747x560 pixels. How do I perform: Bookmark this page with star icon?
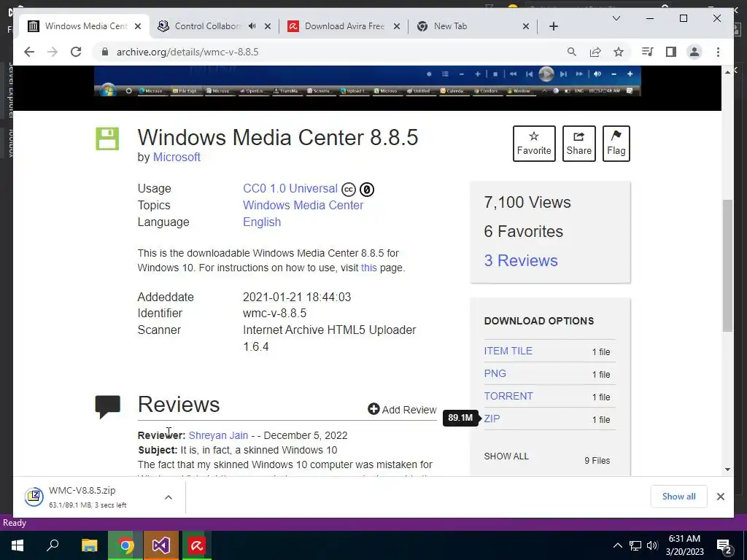(x=619, y=52)
